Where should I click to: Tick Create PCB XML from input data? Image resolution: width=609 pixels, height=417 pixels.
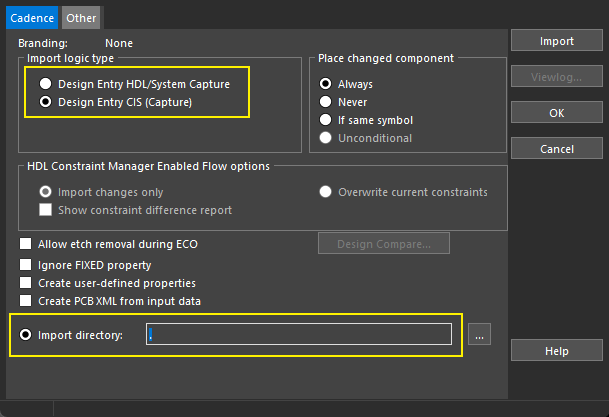point(26,301)
